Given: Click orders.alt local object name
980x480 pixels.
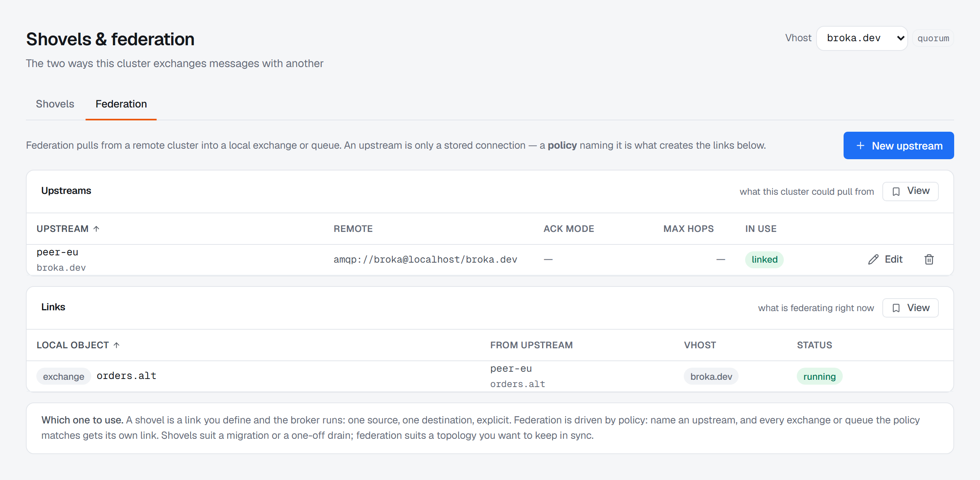Looking at the screenshot, I should [x=126, y=376].
